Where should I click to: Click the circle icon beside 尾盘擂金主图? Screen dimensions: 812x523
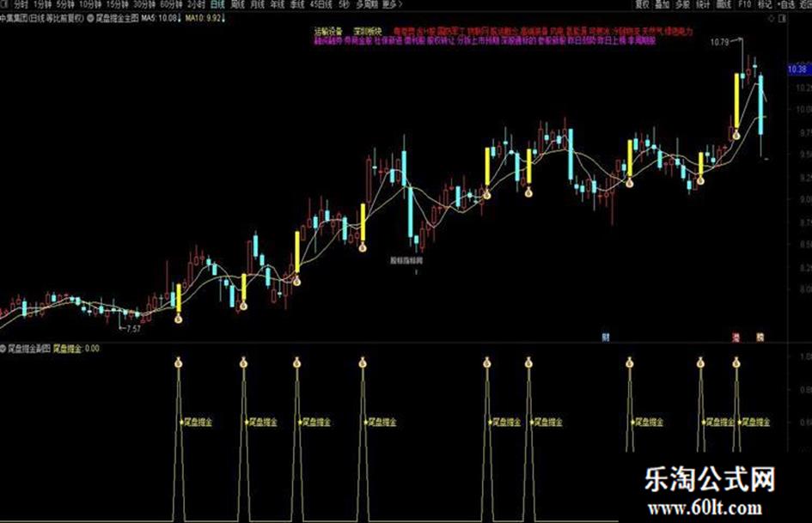pos(90,18)
